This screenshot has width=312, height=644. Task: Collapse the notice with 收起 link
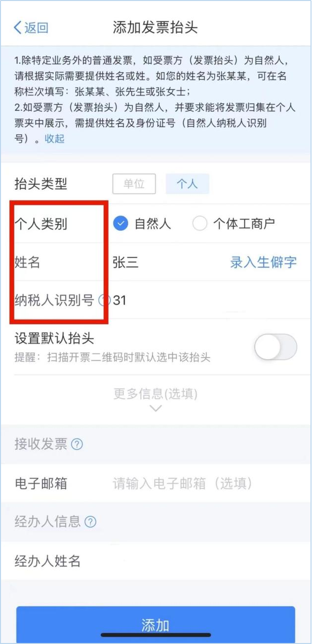(x=55, y=138)
